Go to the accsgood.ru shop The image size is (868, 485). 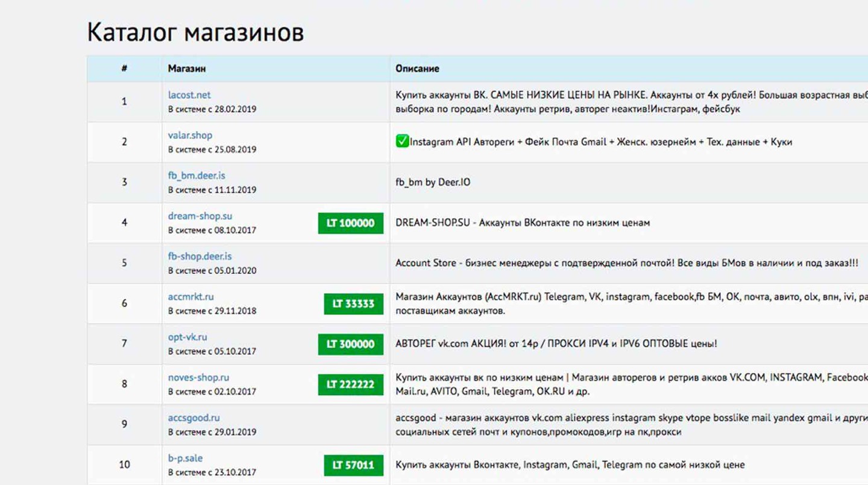[x=194, y=418]
